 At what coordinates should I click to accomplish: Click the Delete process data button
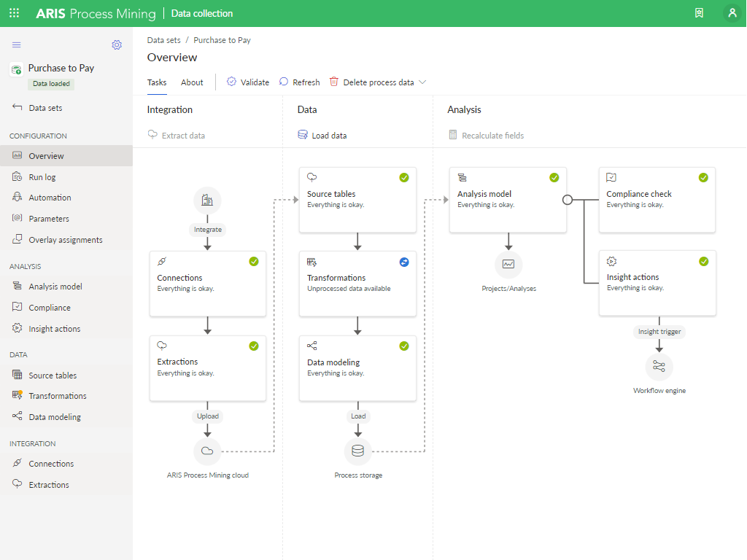click(377, 82)
